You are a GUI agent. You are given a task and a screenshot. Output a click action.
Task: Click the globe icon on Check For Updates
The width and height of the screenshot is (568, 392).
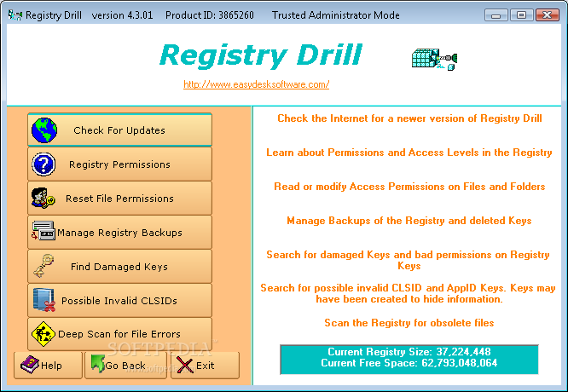pyautogui.click(x=44, y=130)
